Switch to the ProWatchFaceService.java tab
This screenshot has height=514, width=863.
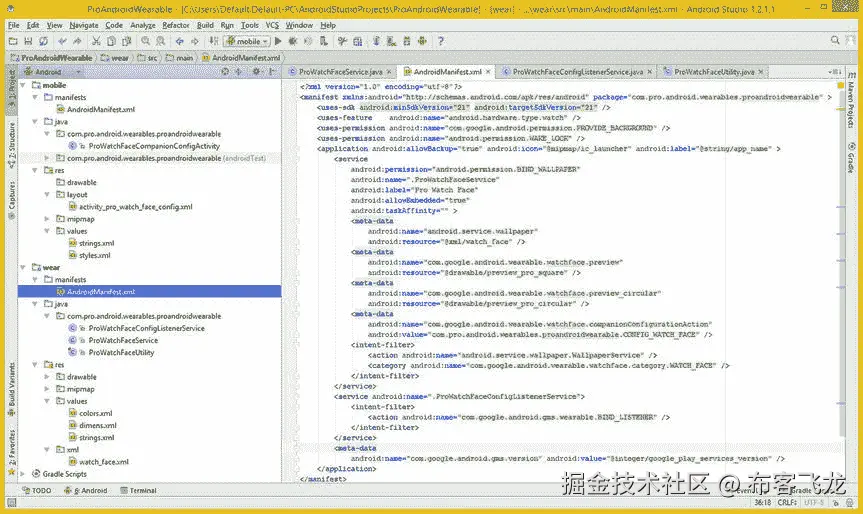[340, 72]
